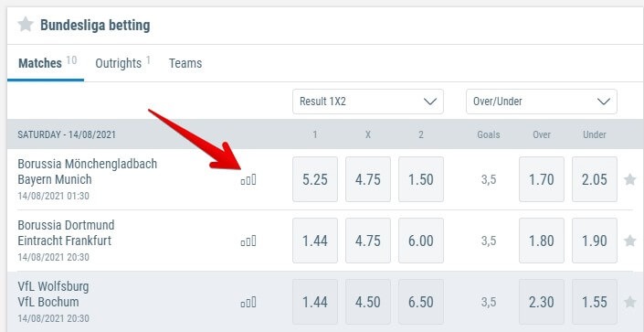The width and height of the screenshot is (644, 332).
Task: Star the Dortmund vs Eintracht Frankfurt match
Action: [x=629, y=241]
